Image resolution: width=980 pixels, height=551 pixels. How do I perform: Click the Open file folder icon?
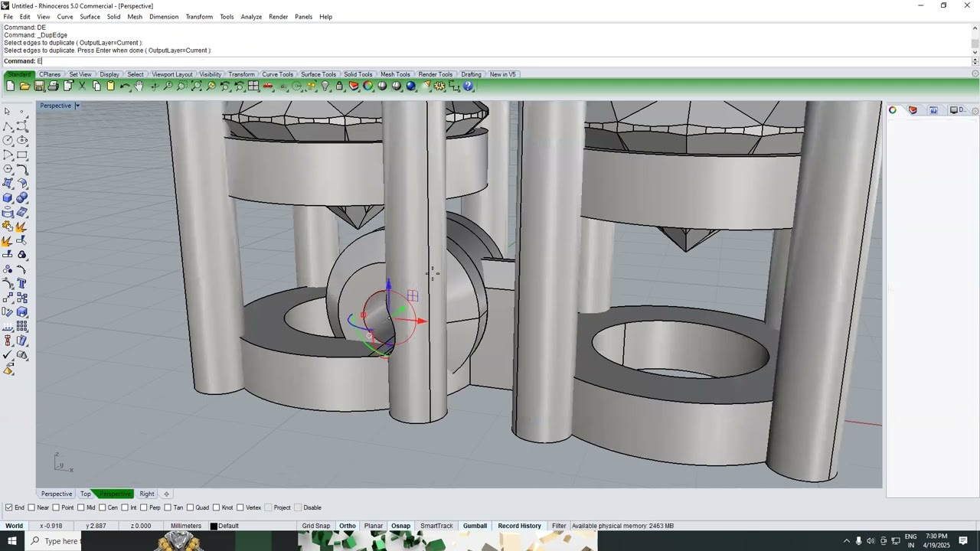(x=24, y=86)
